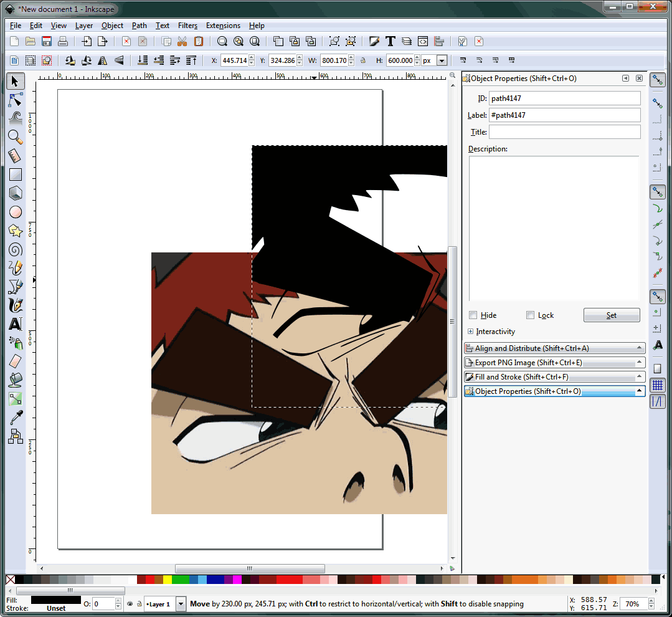Collapse the Object Properties panel tab

tap(554, 391)
